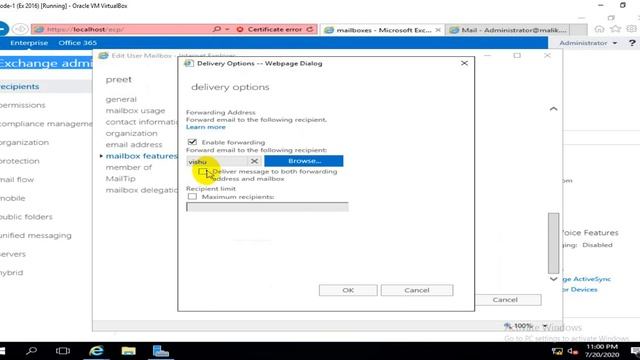Open servers in Exchange admin sidebar
The width and height of the screenshot is (640, 360).
click(13, 254)
